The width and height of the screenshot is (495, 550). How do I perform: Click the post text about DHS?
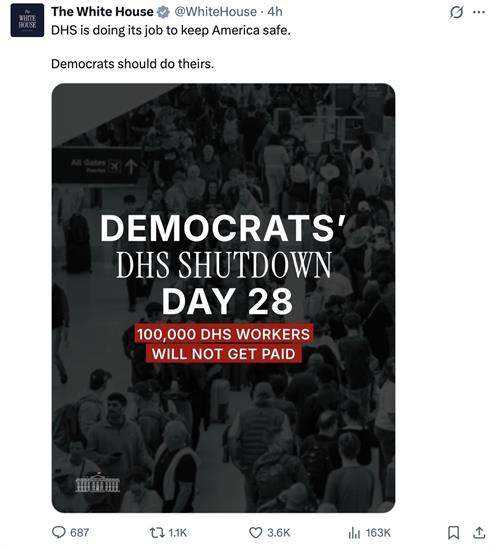(171, 31)
